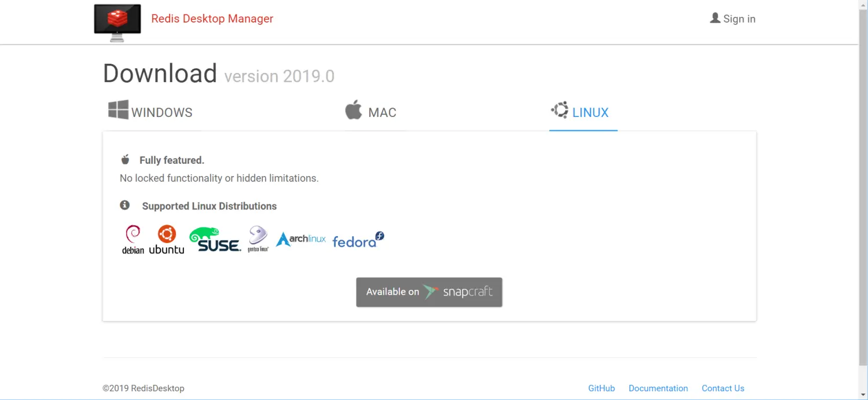Open the Contact Us footer link

[x=723, y=388]
